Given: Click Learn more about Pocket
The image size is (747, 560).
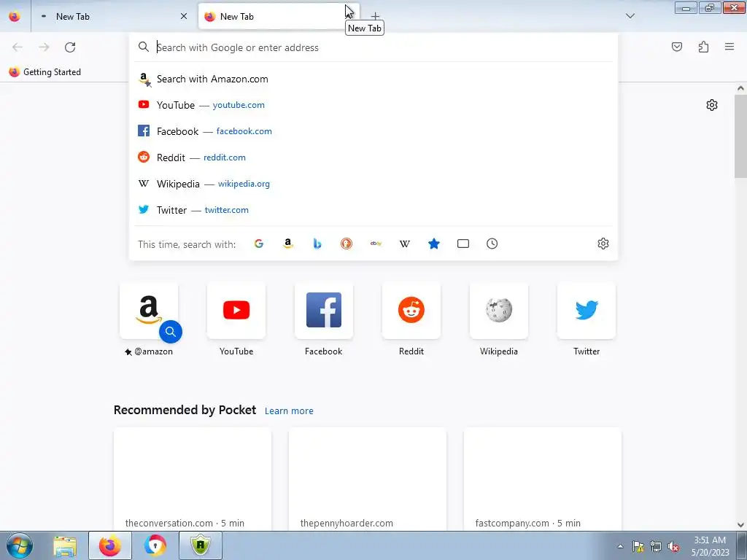Looking at the screenshot, I should [289, 411].
